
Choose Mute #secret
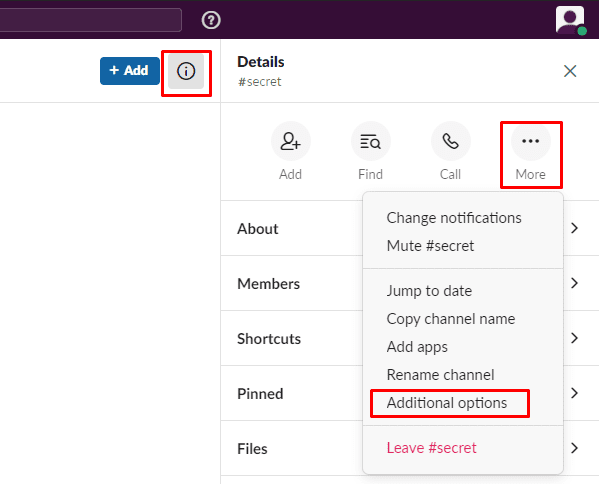coord(430,246)
